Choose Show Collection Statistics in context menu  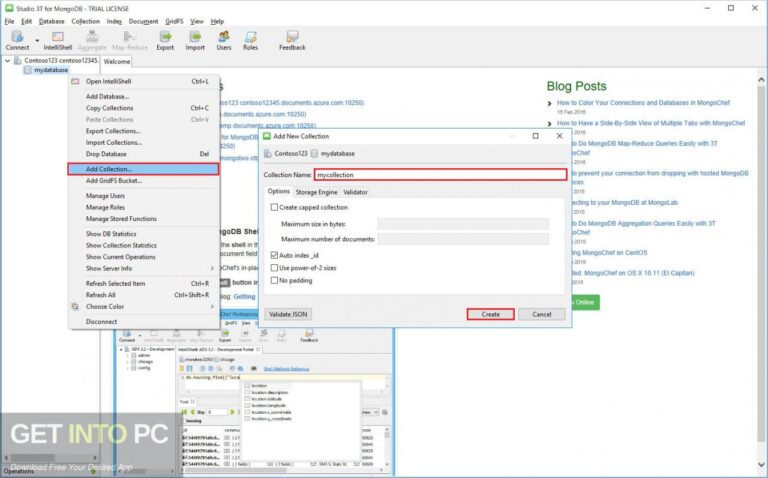(x=144, y=245)
